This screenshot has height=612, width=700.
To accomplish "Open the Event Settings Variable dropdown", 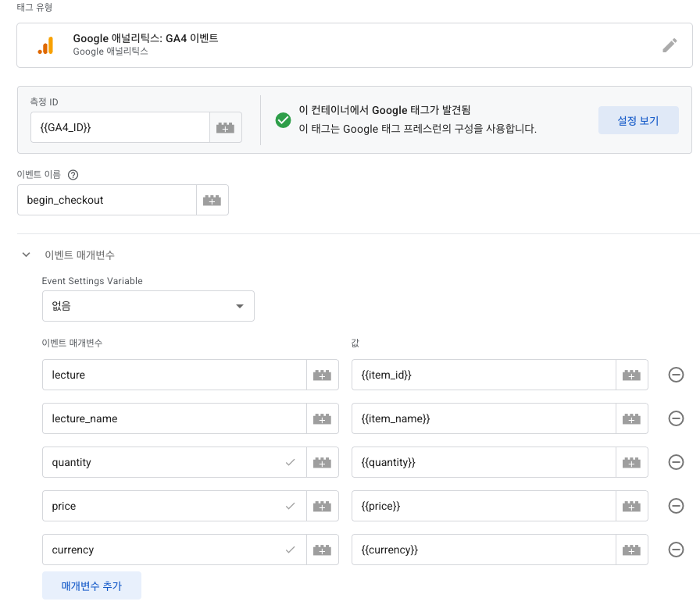I will point(148,306).
